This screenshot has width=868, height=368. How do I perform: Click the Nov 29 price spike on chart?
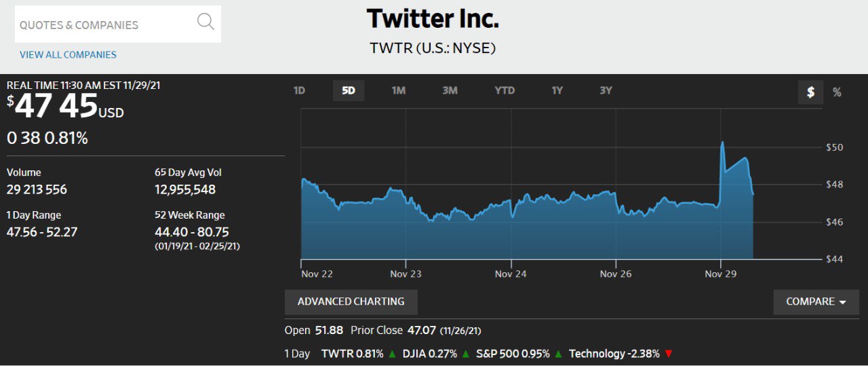tap(722, 143)
